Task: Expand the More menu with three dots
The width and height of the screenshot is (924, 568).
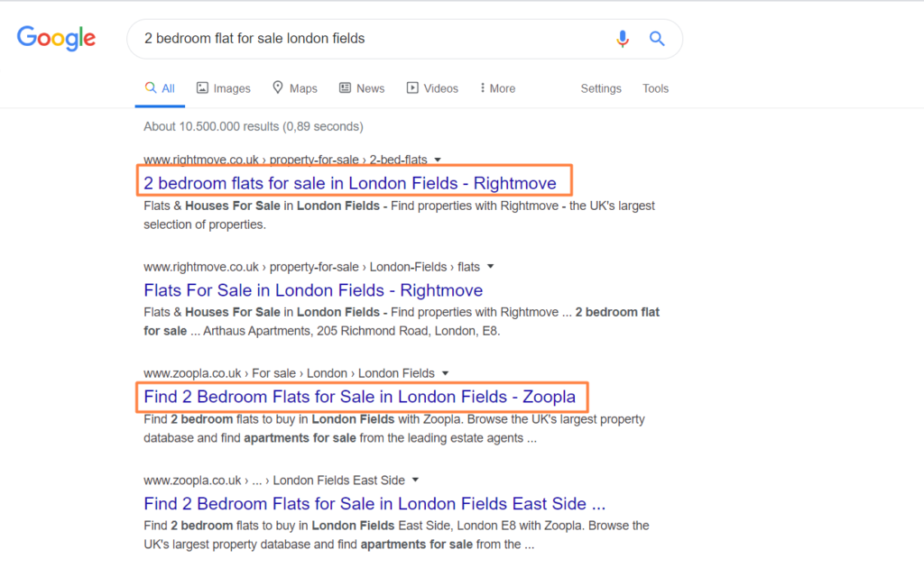Action: click(x=497, y=88)
